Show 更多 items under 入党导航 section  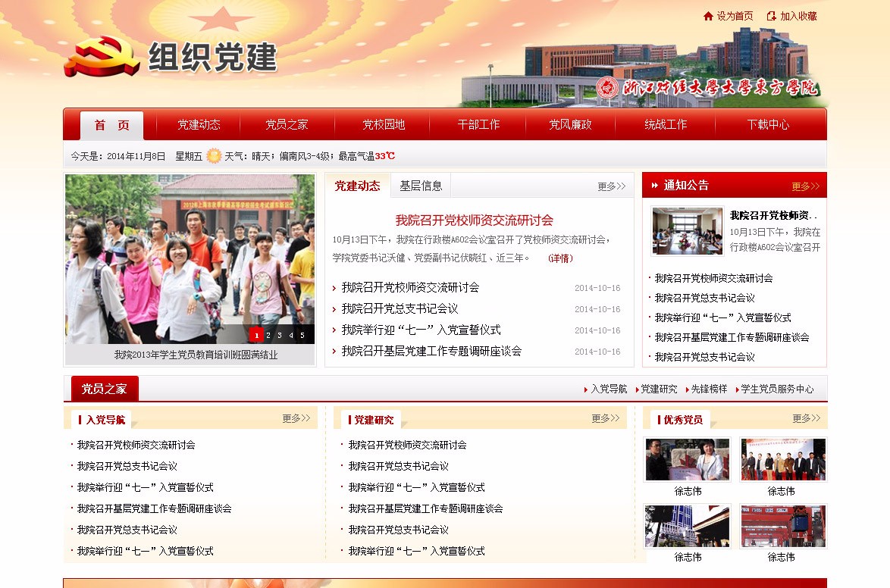296,418
